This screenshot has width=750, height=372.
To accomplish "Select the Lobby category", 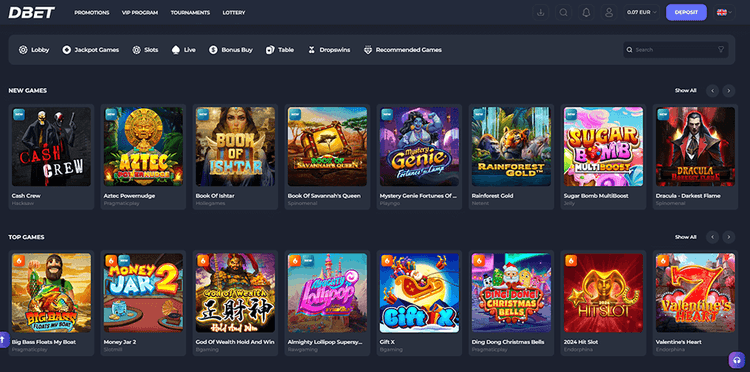I will click(34, 50).
